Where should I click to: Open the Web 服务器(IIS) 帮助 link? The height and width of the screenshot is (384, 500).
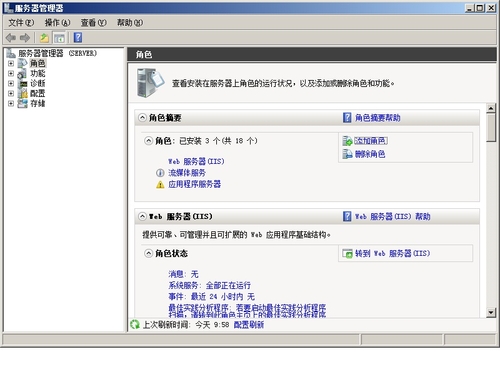click(393, 216)
